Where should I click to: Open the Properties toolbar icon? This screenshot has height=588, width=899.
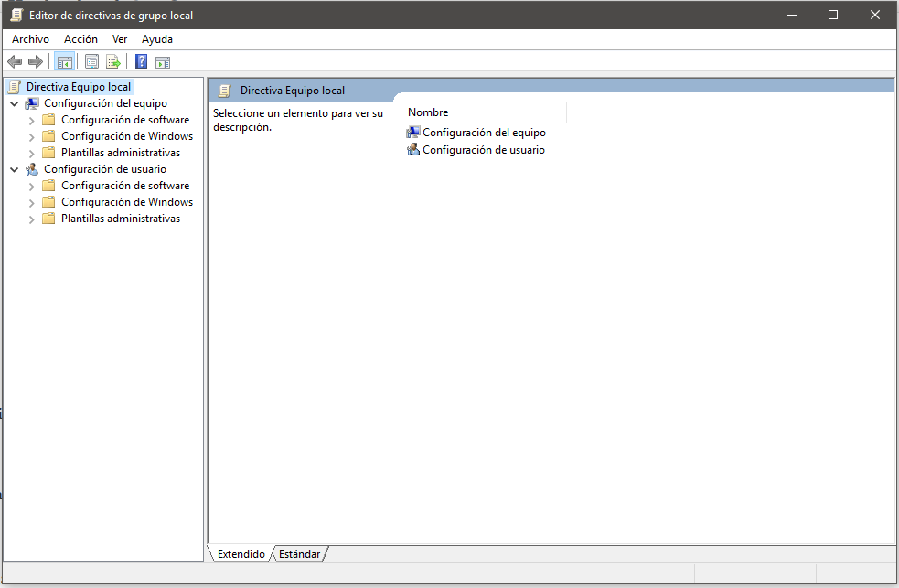pyautogui.click(x=91, y=62)
